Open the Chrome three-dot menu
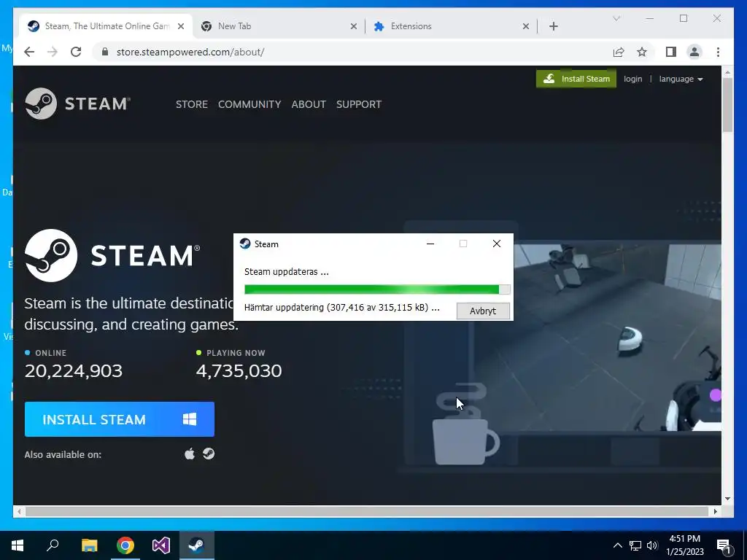 click(x=718, y=52)
